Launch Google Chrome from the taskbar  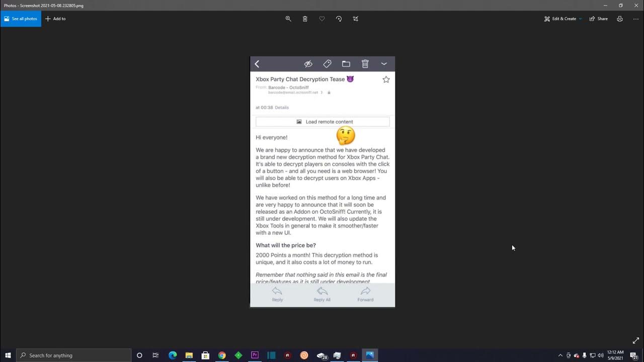coord(222,355)
